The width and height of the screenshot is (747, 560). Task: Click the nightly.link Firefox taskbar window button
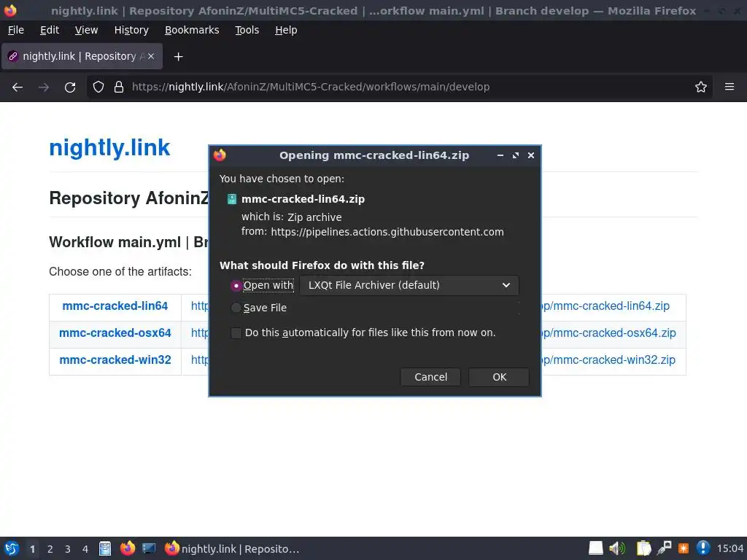[x=232, y=549]
